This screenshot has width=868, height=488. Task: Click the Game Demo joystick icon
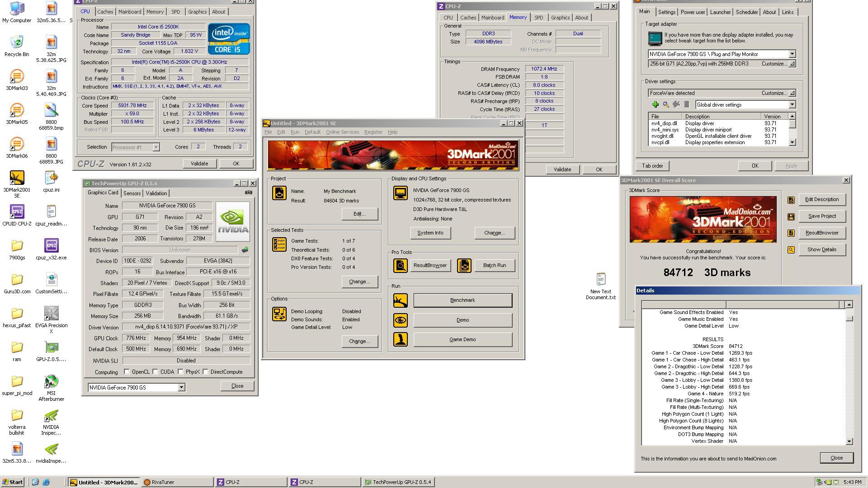click(401, 339)
